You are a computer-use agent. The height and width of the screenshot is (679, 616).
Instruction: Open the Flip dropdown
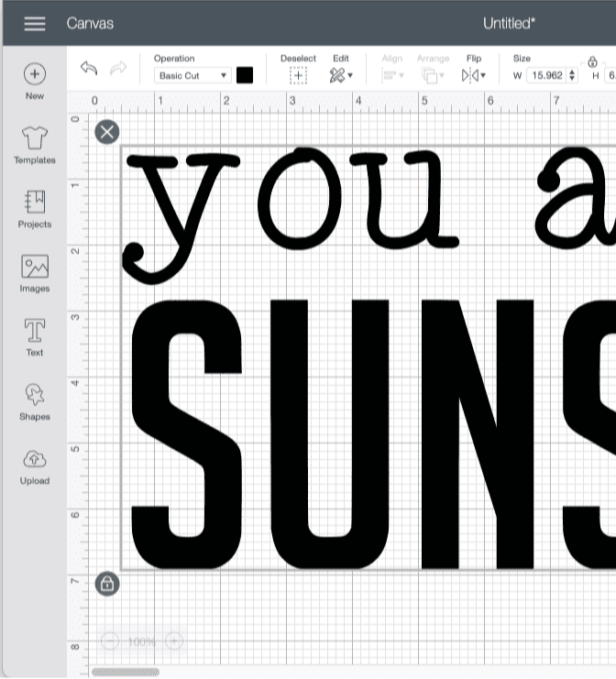pyautogui.click(x=474, y=75)
